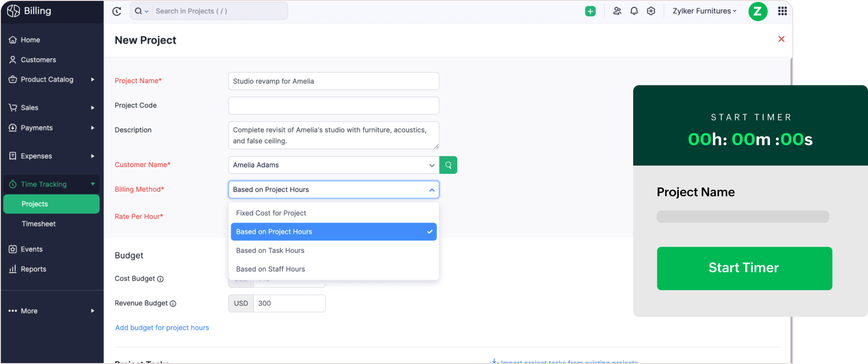Open the settings gear icon
Image resolution: width=868 pixels, height=364 pixels.
(x=651, y=11)
